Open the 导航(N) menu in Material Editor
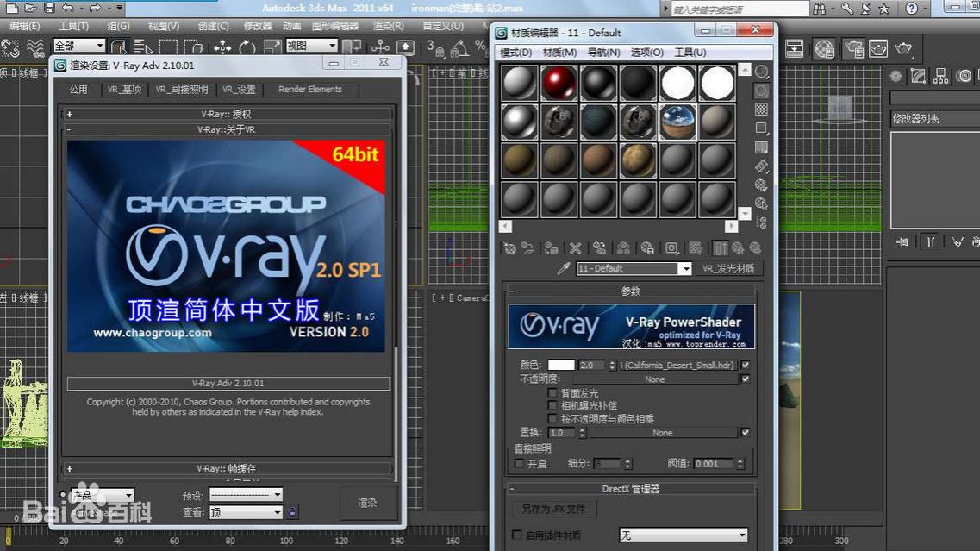980x551 pixels. pyautogui.click(x=603, y=53)
